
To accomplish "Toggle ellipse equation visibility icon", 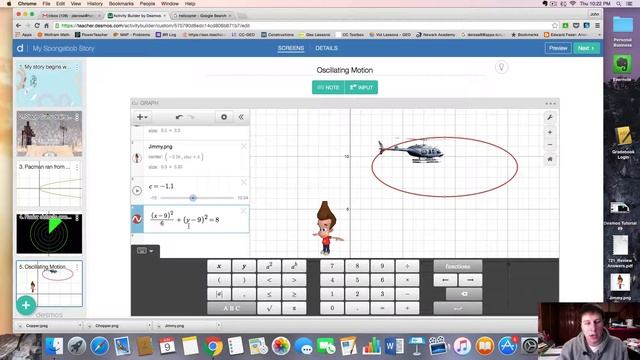I will pyautogui.click(x=137, y=219).
